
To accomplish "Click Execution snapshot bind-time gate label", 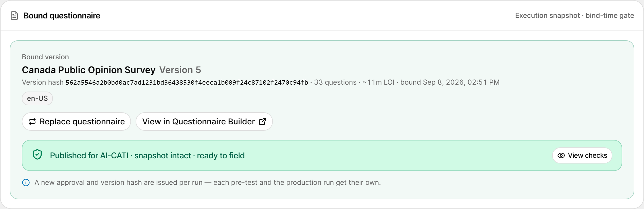I will (574, 16).
